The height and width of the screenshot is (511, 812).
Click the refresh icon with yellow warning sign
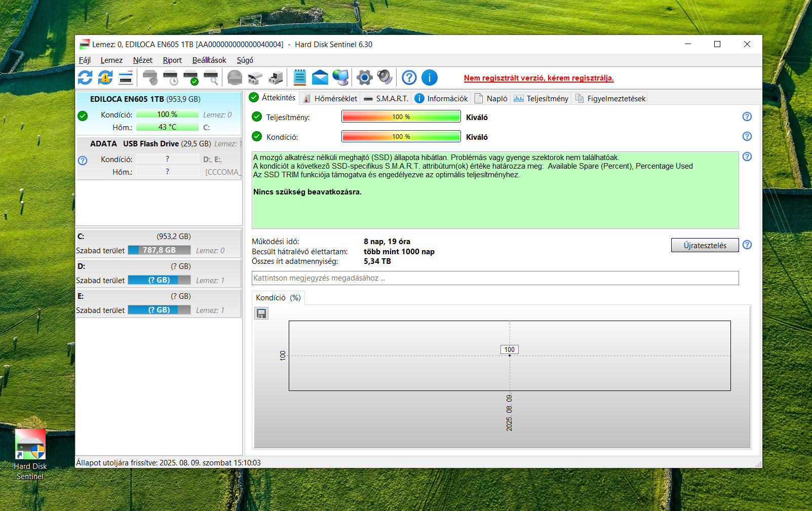(x=105, y=77)
